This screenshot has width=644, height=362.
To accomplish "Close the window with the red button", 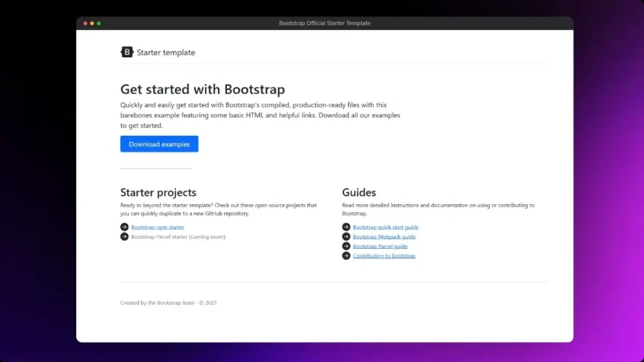I will coord(86,23).
